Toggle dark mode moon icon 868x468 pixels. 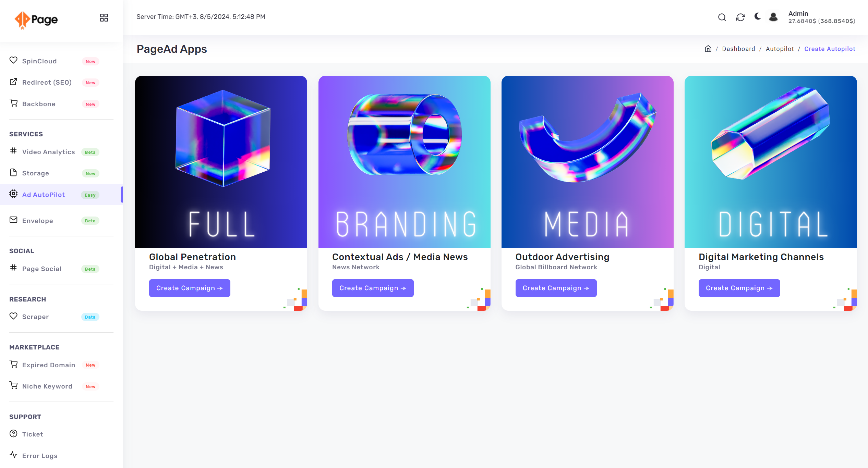click(757, 16)
